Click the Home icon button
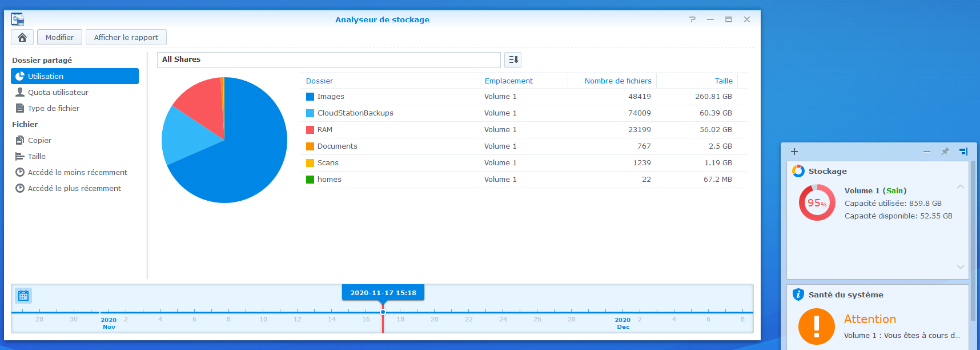Screen dimensions: 980x350 point(22,37)
